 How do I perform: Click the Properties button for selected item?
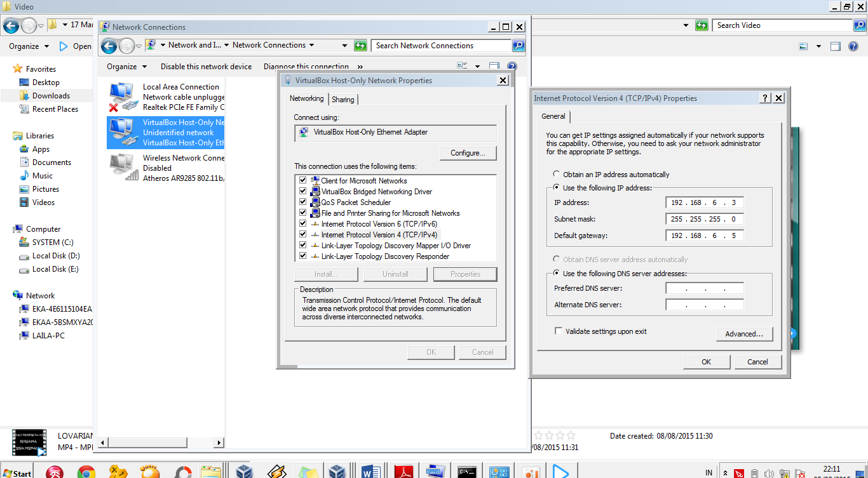(x=465, y=274)
